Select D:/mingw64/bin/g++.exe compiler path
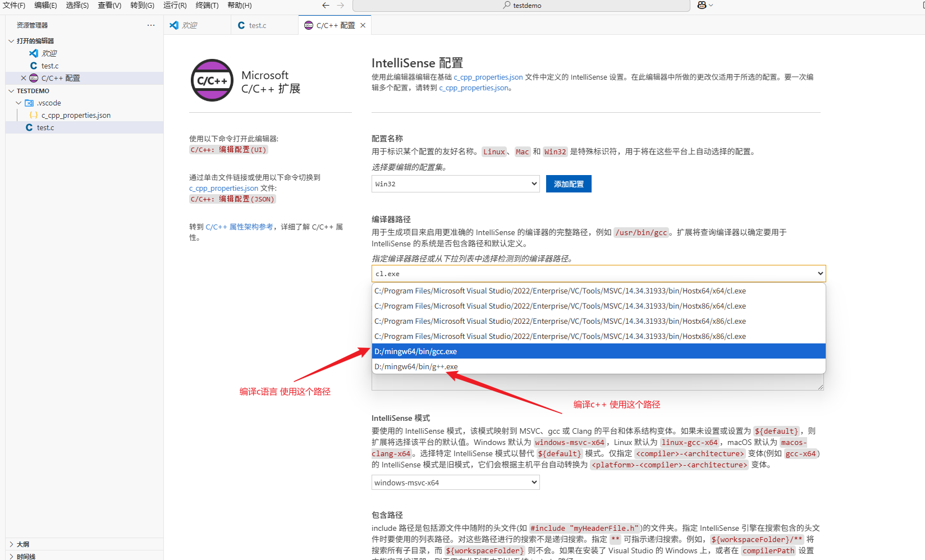 pos(598,366)
